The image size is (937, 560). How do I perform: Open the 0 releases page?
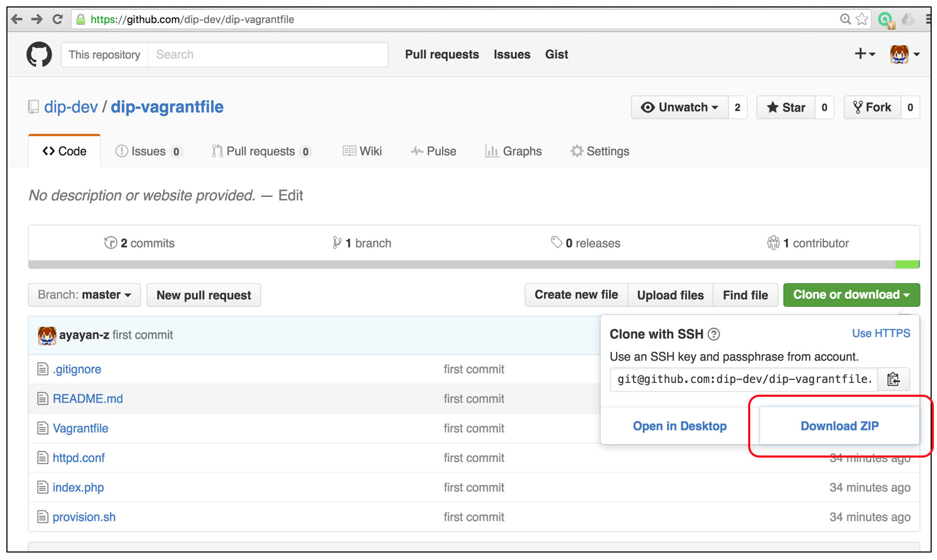[585, 243]
